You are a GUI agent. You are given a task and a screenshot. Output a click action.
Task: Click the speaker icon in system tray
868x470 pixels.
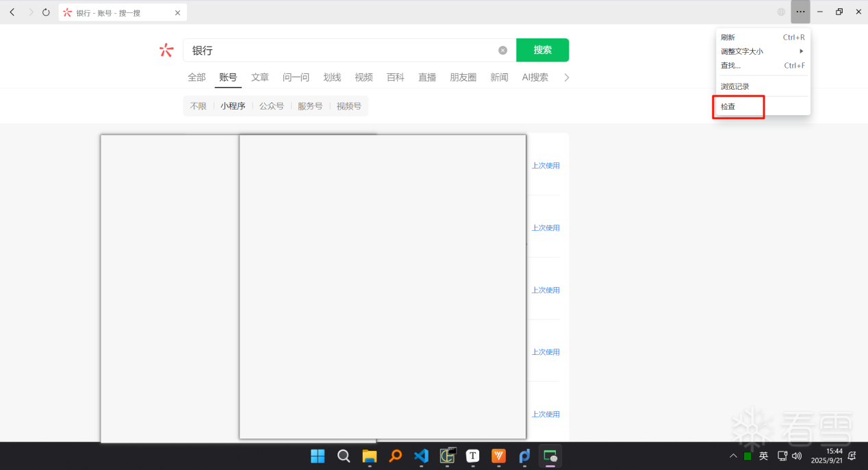click(797, 456)
